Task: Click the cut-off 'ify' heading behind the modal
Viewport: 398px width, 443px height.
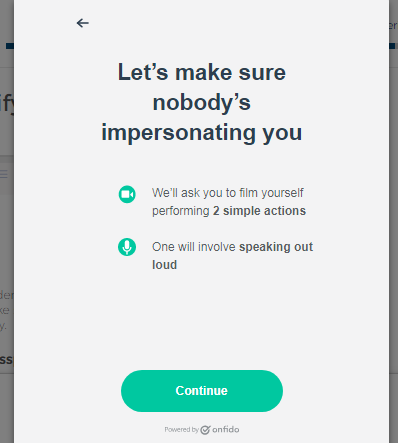Action: click(7, 104)
